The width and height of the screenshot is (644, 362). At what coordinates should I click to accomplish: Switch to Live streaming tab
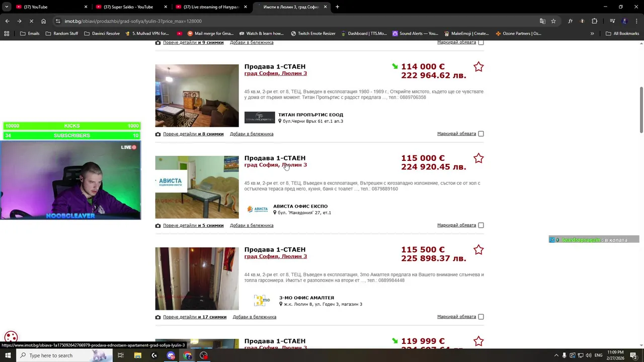pos(210,7)
